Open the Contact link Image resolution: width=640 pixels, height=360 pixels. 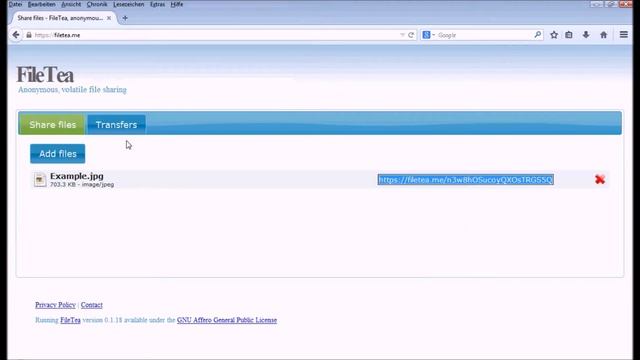91,305
